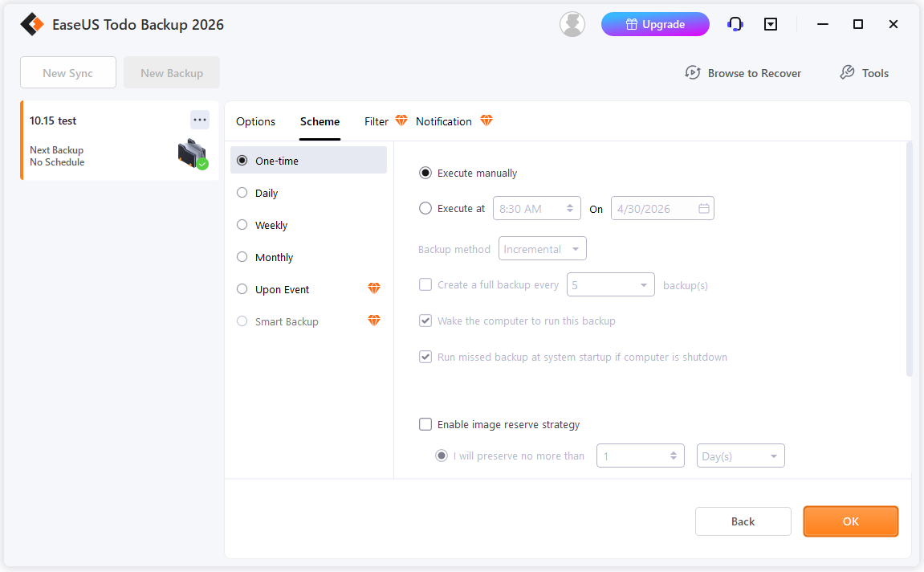Viewport: 924px width, 572px height.
Task: Choose Execute at radio button
Action: click(x=425, y=208)
